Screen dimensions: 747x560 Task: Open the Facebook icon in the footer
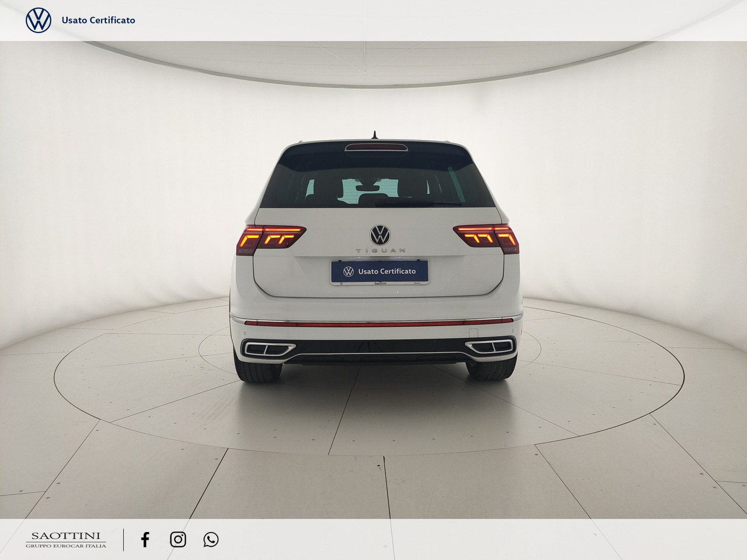145,539
